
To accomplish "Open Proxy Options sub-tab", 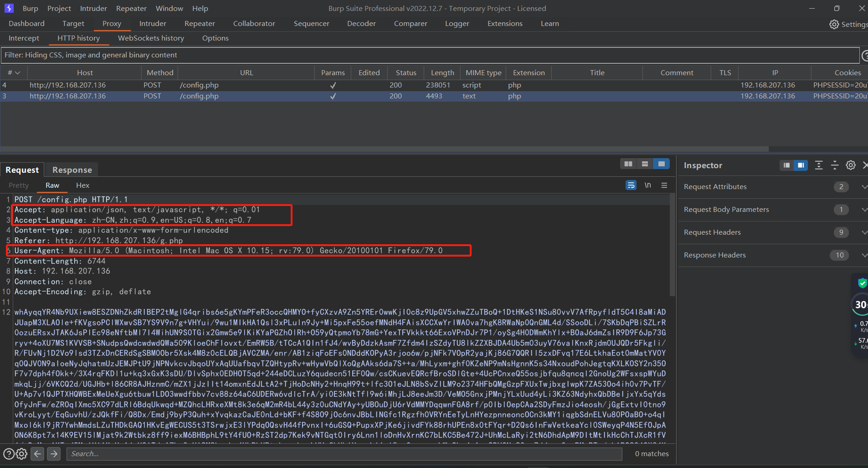I will point(216,38).
